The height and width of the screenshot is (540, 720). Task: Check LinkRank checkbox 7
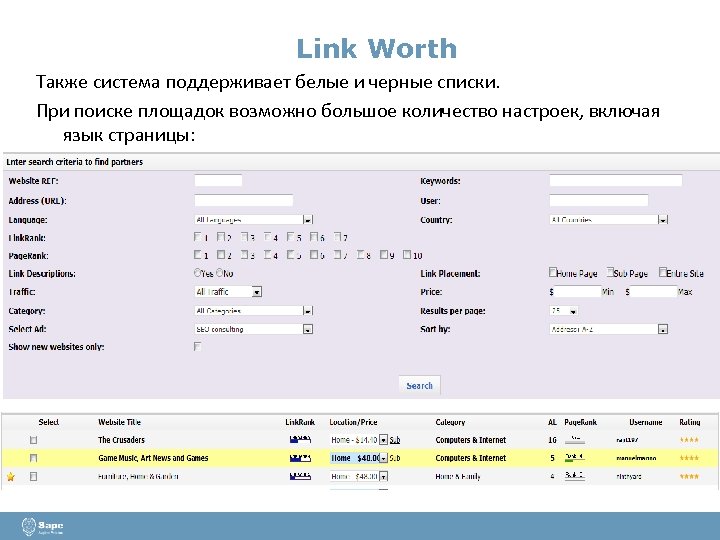[x=338, y=237]
